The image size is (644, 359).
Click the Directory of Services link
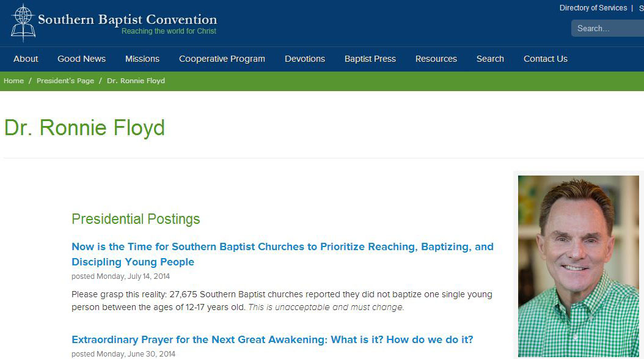tap(593, 8)
